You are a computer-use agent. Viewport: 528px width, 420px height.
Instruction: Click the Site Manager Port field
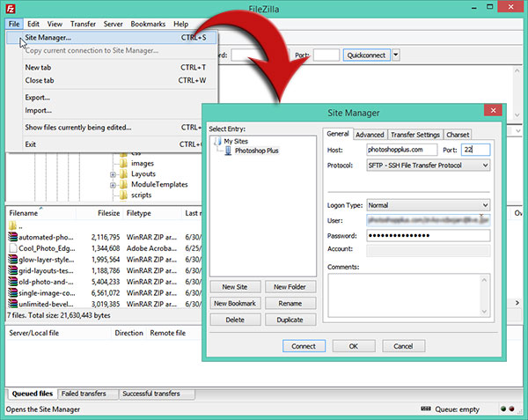475,150
